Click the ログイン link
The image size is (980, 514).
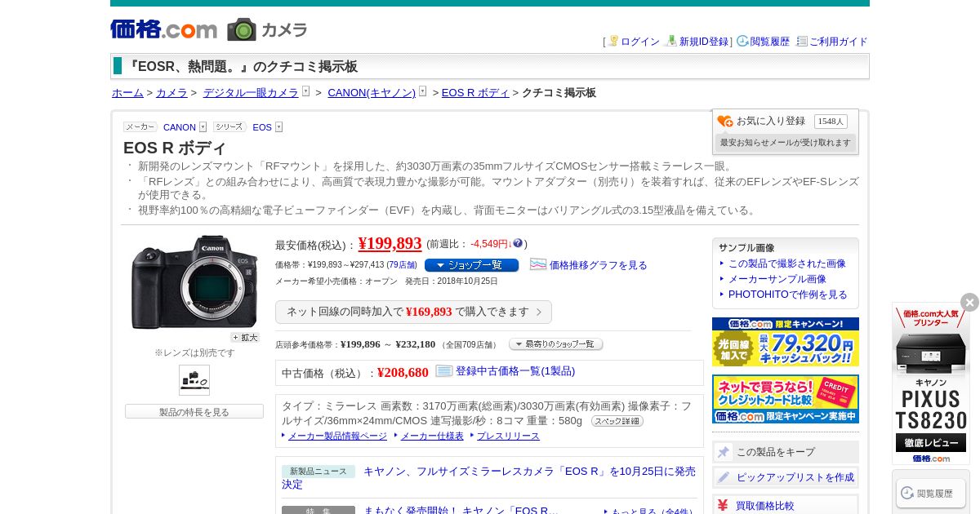[x=640, y=42]
